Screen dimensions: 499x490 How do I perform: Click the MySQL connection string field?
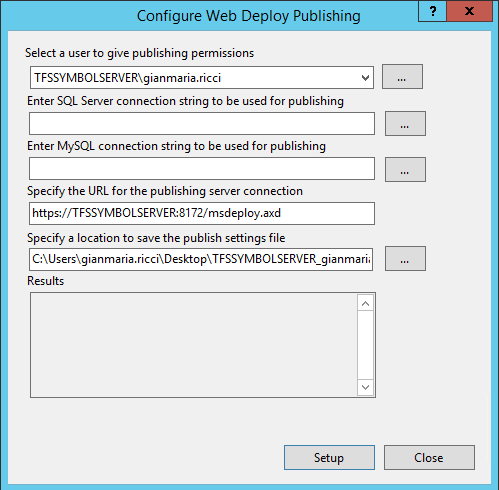click(x=202, y=169)
